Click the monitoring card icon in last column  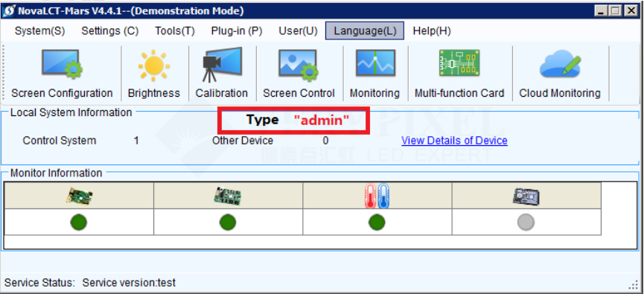(x=526, y=196)
